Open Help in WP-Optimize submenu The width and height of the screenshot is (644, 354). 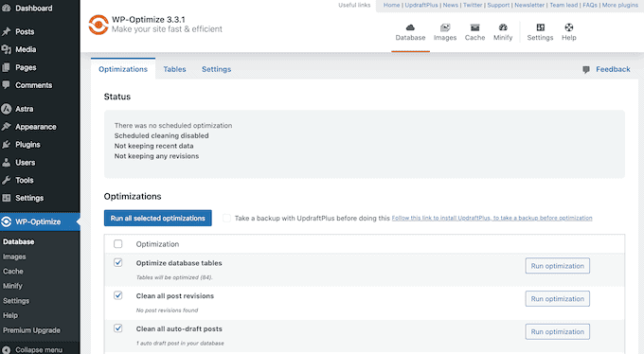10,316
